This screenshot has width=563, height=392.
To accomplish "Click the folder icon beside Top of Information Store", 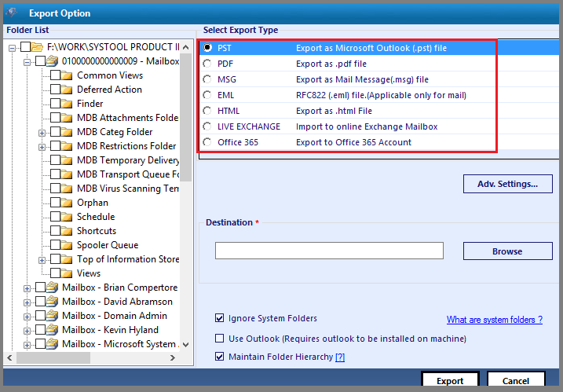I will 67,259.
